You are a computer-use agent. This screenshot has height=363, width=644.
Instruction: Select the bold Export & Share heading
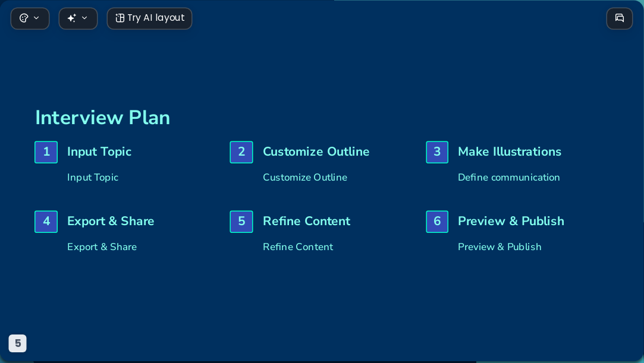111,222
